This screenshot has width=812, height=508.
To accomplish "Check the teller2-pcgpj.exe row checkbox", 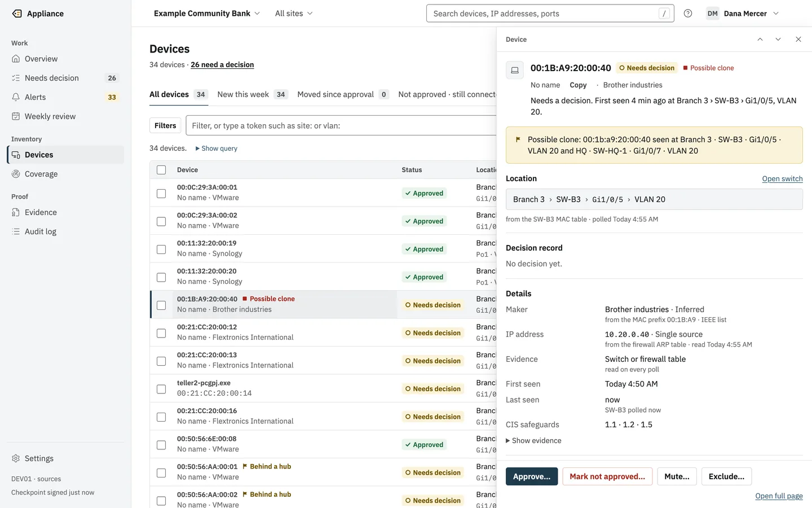I will 161,389.
